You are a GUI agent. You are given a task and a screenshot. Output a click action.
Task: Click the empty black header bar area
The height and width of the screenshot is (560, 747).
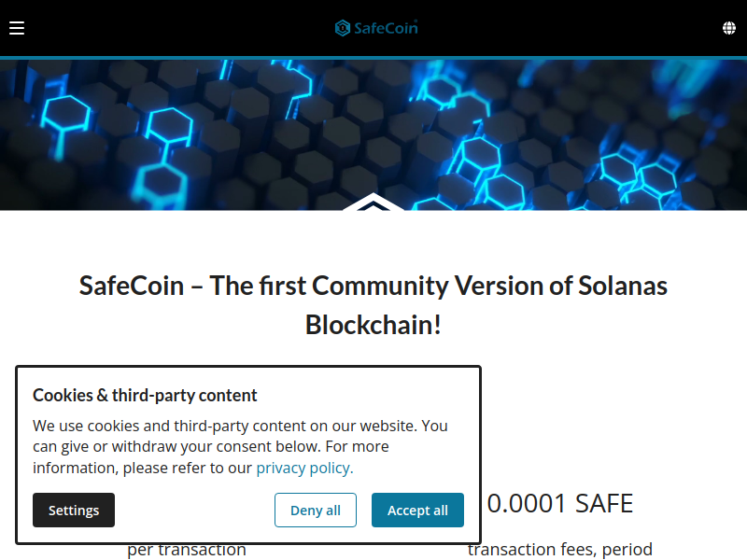coord(571,28)
